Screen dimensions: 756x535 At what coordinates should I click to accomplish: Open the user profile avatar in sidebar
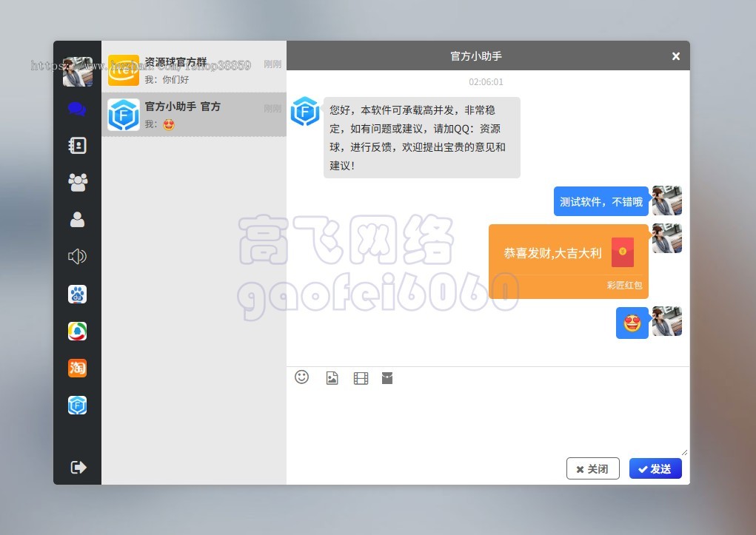tap(78, 72)
